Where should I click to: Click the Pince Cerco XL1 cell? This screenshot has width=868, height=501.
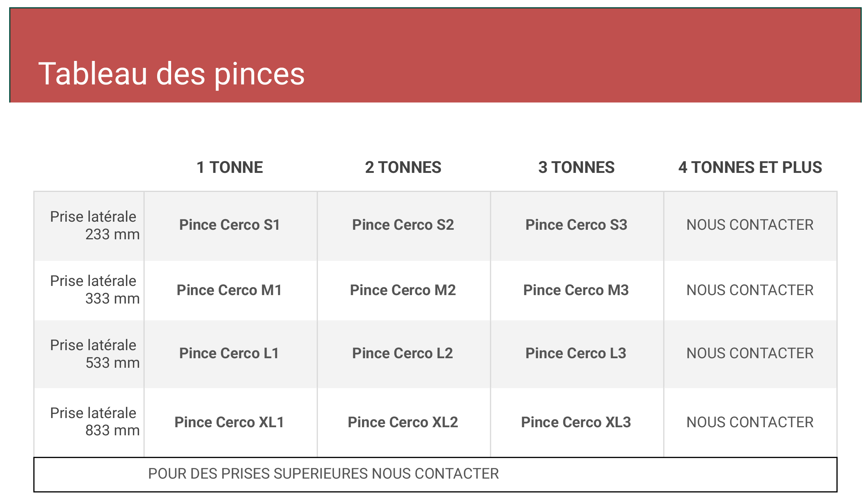coord(229,422)
